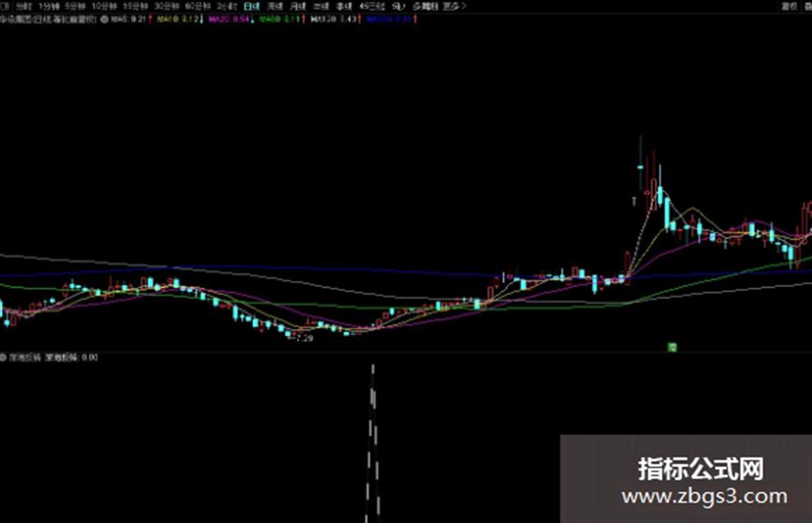The image size is (812, 523).
Task: Open the round settings icon beside MA5
Action: pyautogui.click(x=104, y=19)
